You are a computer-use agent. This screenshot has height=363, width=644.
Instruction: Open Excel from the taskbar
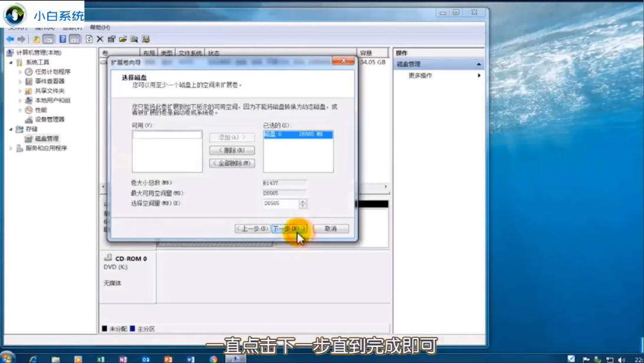[101, 359]
